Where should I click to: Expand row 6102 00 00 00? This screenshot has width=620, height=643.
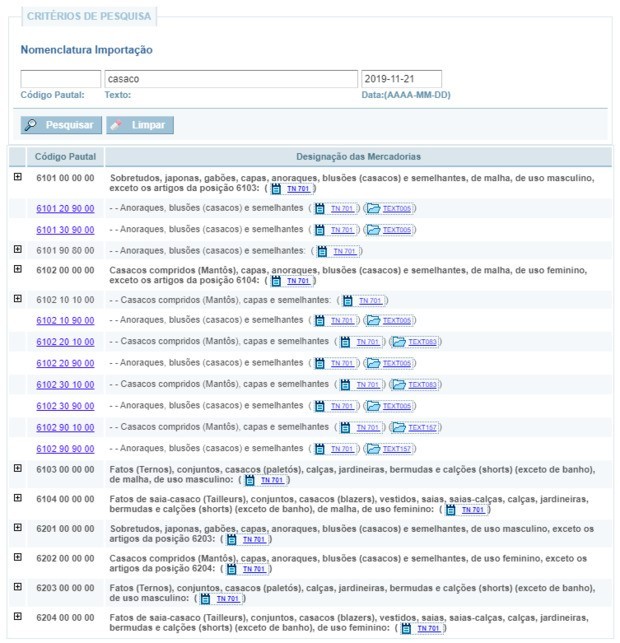18,269
